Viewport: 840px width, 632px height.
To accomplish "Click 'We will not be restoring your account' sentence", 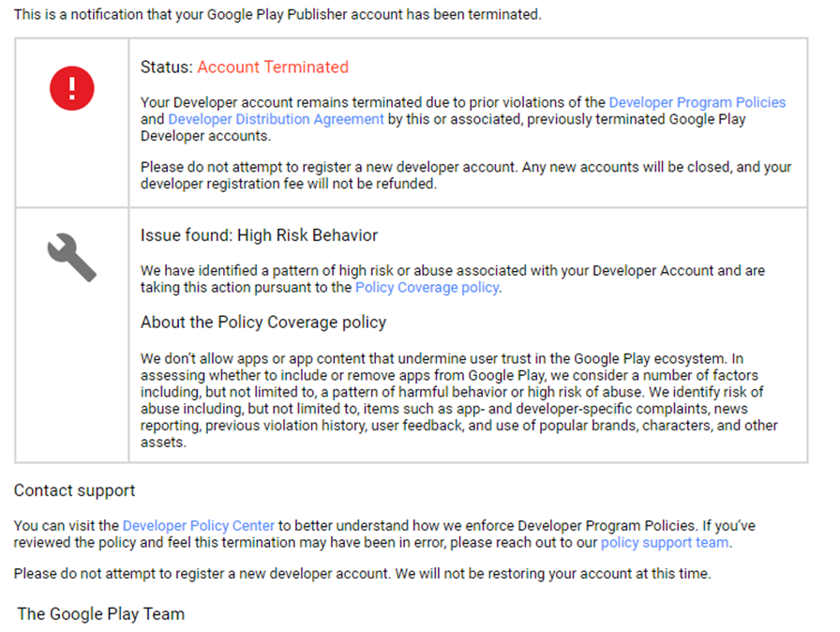I will [553, 574].
